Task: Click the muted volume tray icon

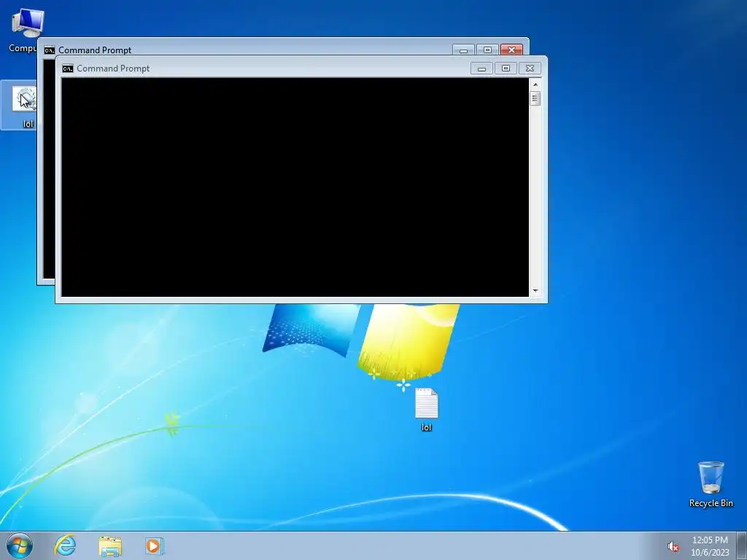Action: tap(673, 546)
